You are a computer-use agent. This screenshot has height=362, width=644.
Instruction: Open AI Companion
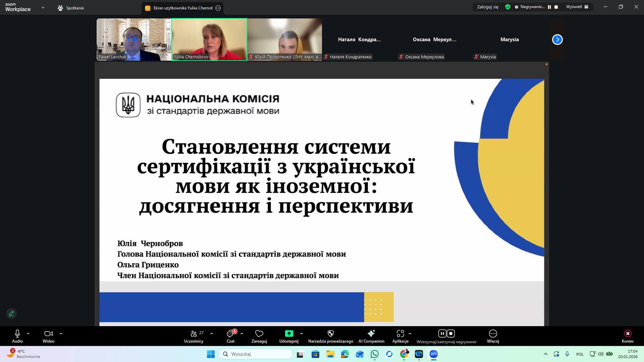371,336
